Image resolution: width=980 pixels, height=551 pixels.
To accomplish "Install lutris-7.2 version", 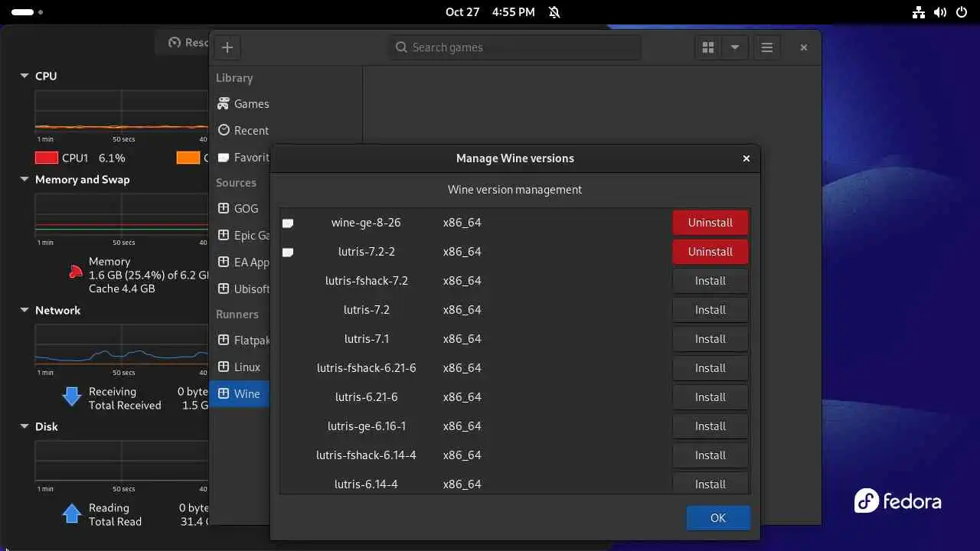I will 710,310.
